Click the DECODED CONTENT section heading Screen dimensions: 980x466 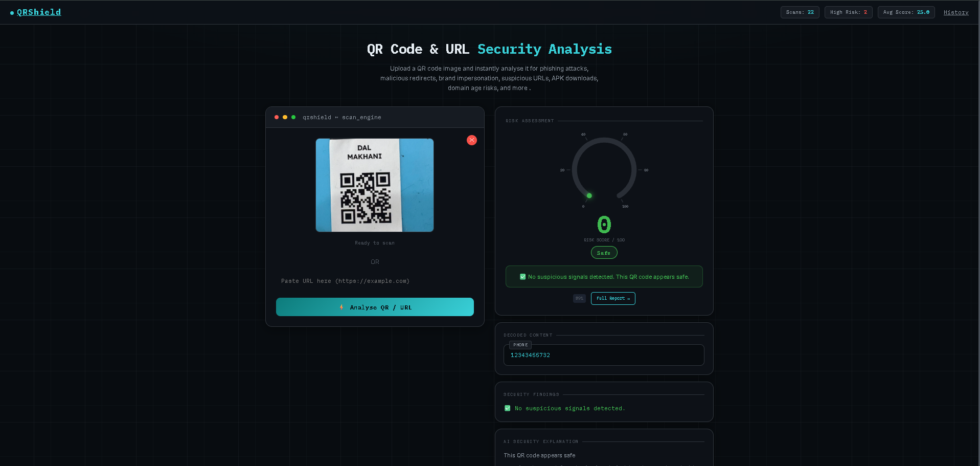pyautogui.click(x=528, y=335)
